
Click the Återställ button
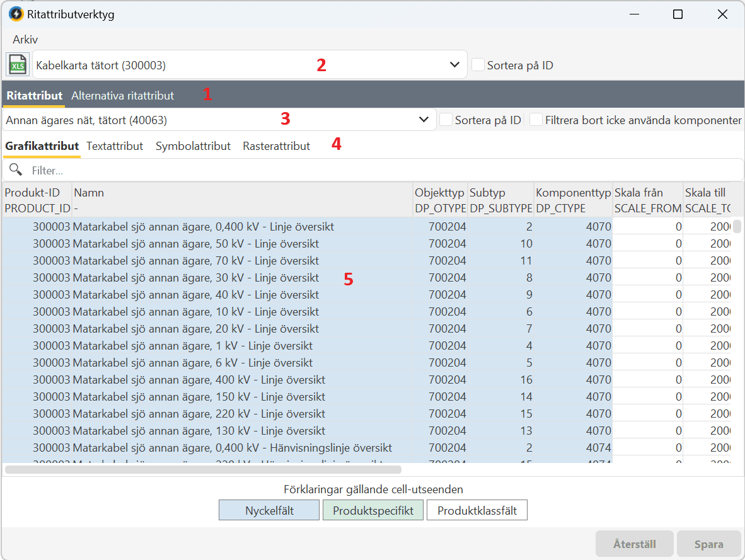[x=634, y=544]
